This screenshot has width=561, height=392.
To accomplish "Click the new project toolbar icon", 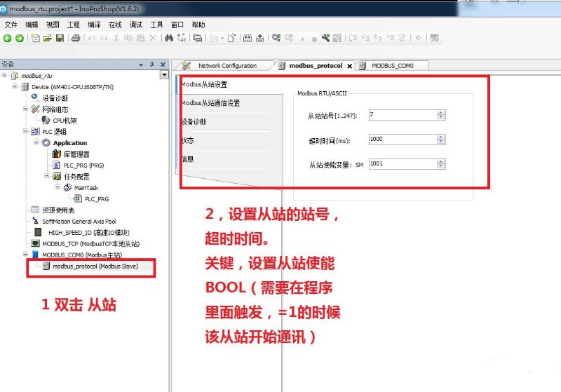I will pyautogui.click(x=36, y=38).
